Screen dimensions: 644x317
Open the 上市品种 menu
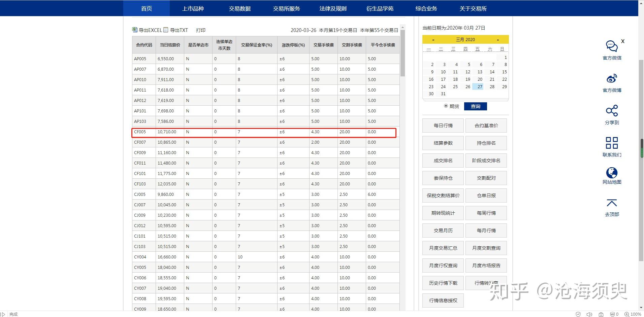click(x=193, y=8)
